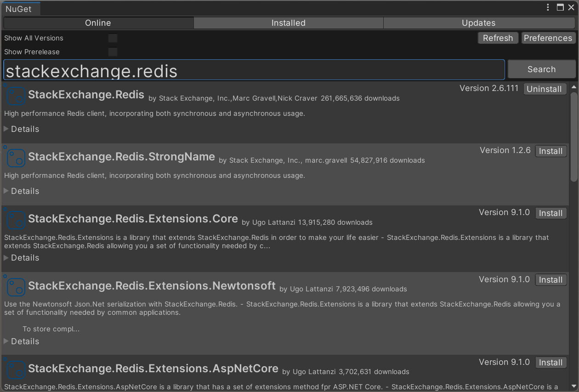579x392 pixels.
Task: Uninstall StackExchange.Redis package
Action: pos(545,89)
